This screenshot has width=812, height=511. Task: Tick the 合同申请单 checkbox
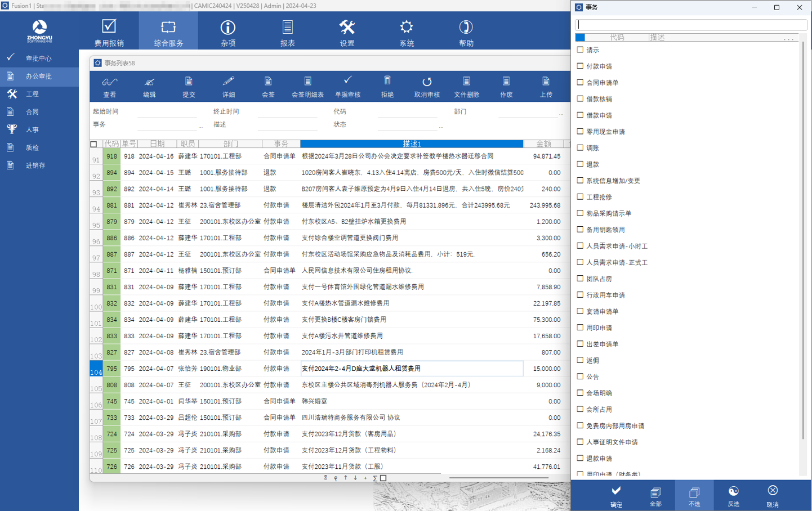click(580, 83)
